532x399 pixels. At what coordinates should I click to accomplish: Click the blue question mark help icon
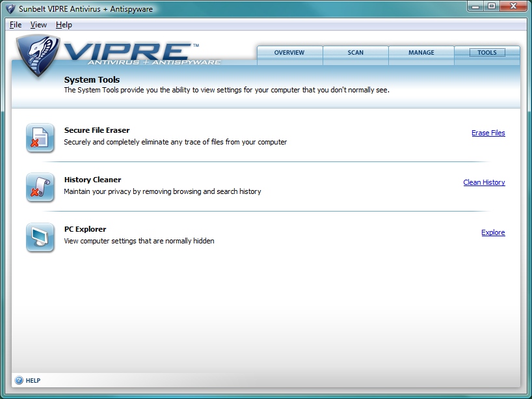(x=19, y=380)
